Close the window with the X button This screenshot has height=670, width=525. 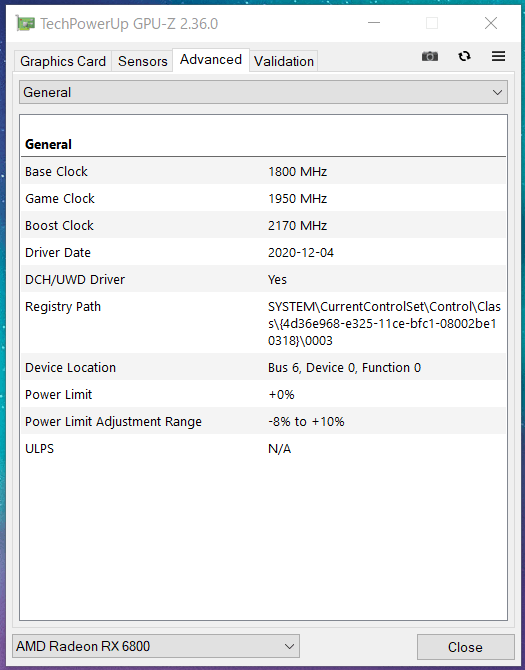pyautogui.click(x=491, y=23)
